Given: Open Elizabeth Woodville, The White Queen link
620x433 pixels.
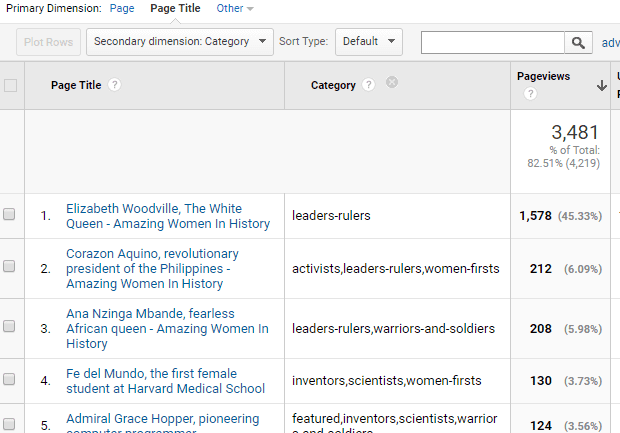Looking at the screenshot, I should point(167,216).
